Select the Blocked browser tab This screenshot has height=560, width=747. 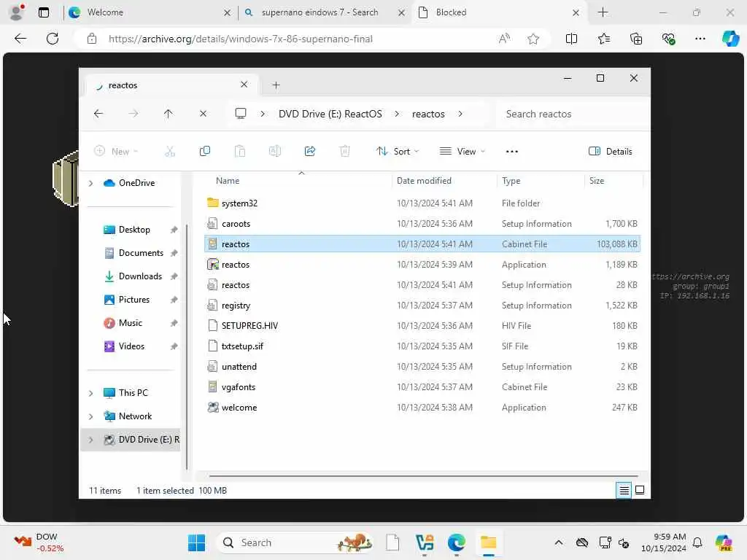click(499, 12)
